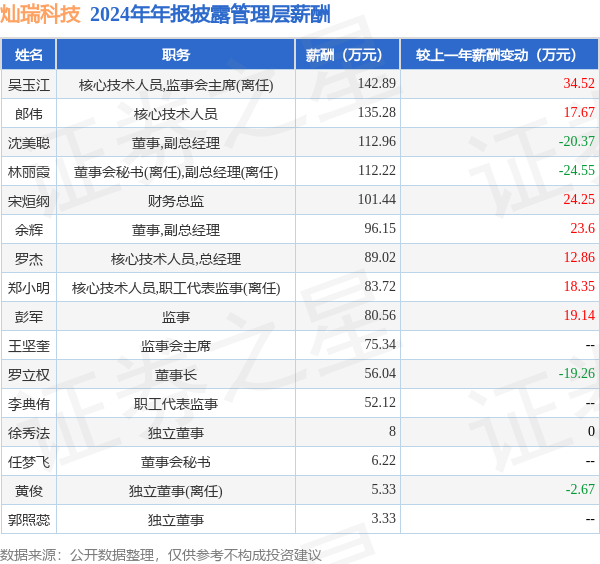Click the green change value -19.26
The image size is (600, 564).
pyautogui.click(x=577, y=373)
